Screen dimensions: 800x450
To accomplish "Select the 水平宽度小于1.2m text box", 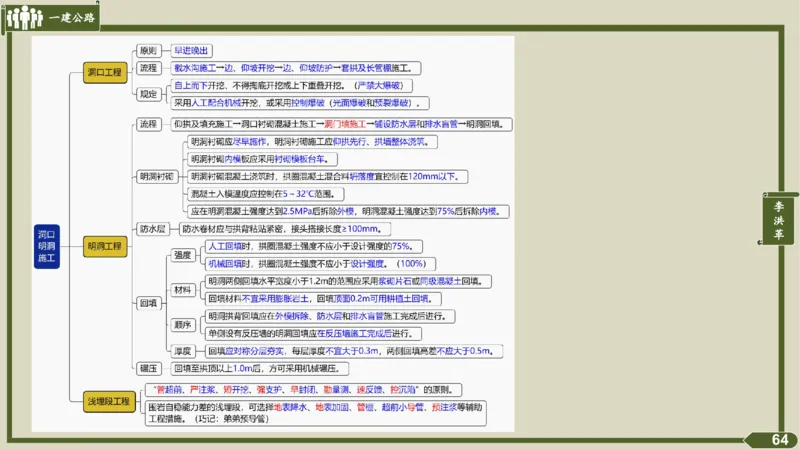I will (348, 281).
